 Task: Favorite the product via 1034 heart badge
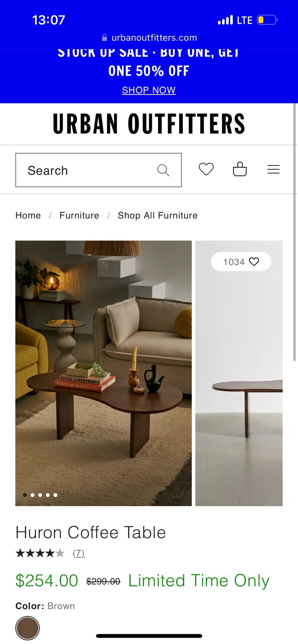(x=241, y=262)
